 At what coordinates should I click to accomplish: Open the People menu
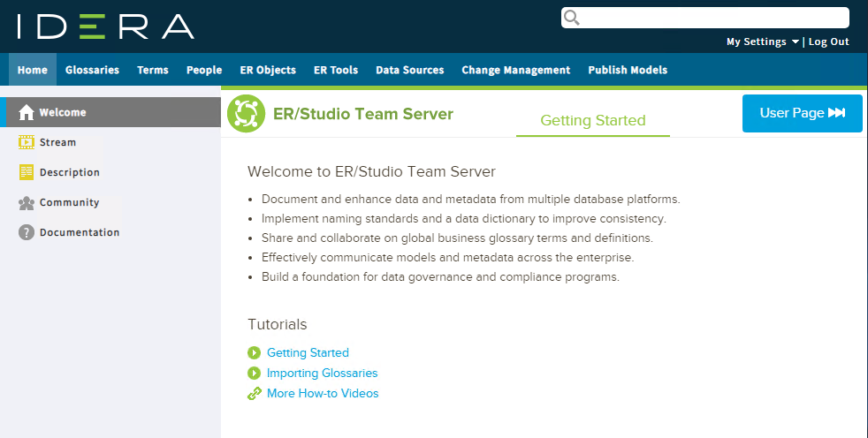tap(204, 70)
